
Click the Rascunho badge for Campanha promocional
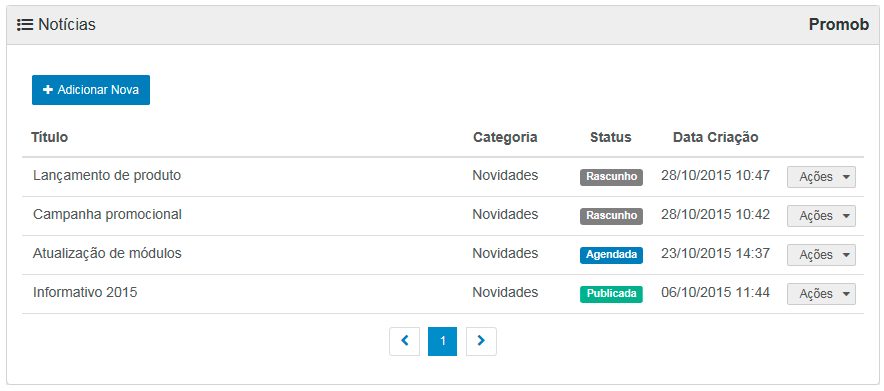tap(611, 216)
